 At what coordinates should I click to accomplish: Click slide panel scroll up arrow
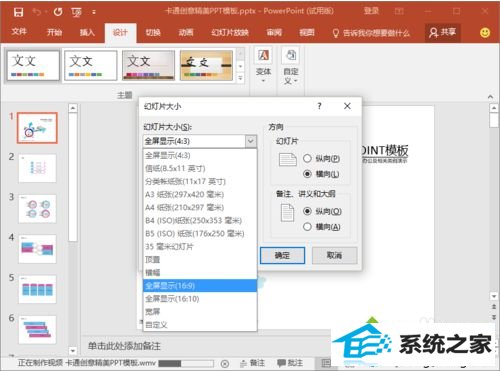73,108
